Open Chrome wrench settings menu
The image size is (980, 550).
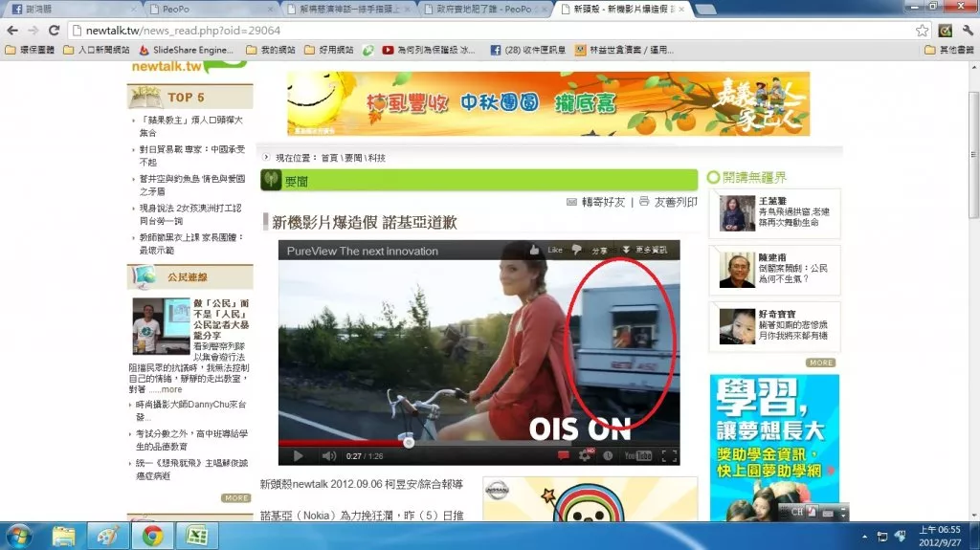click(968, 30)
